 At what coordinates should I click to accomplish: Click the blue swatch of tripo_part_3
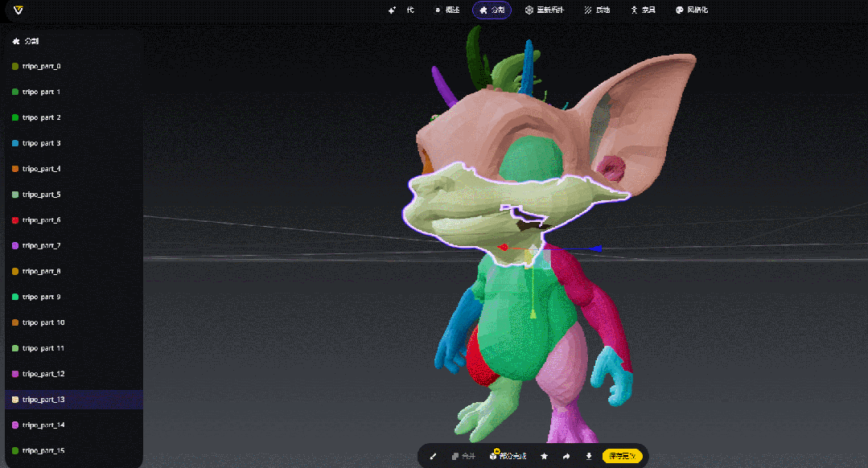point(15,143)
